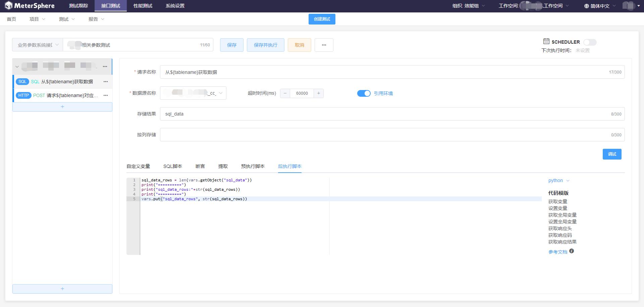Insert the 获取响应结果 code template
Image resolution: width=644 pixels, height=307 pixels.
[x=562, y=242]
